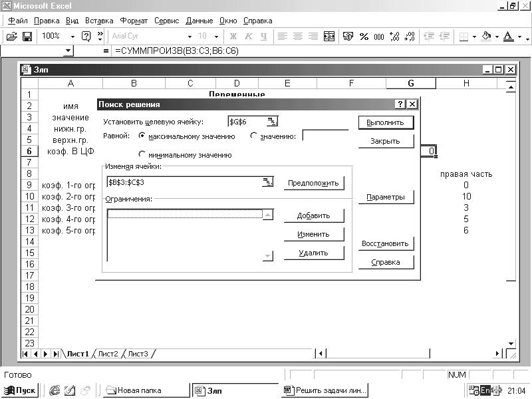The height and width of the screenshot is (399, 532).
Task: Switch to Лист3 sheet tab
Action: point(138,354)
